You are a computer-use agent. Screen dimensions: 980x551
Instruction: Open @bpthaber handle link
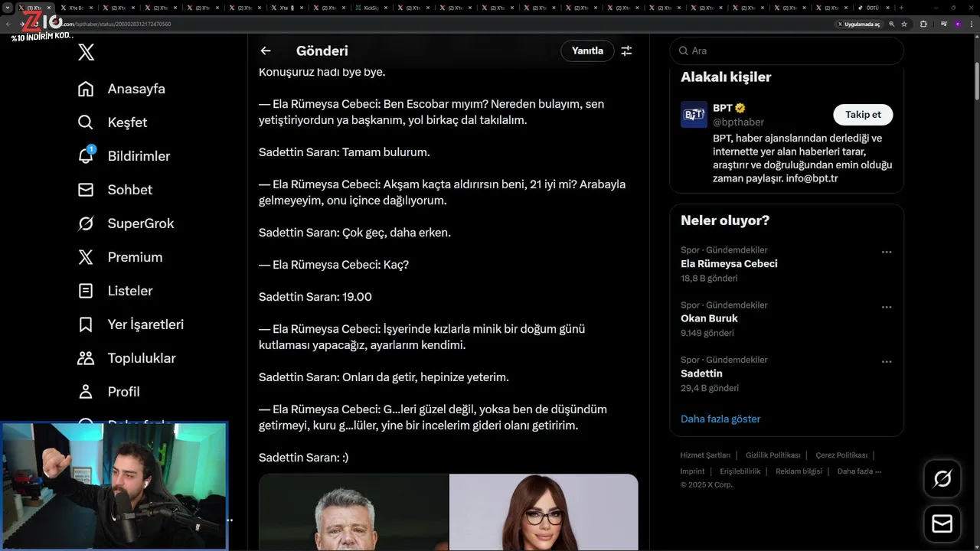click(x=738, y=122)
